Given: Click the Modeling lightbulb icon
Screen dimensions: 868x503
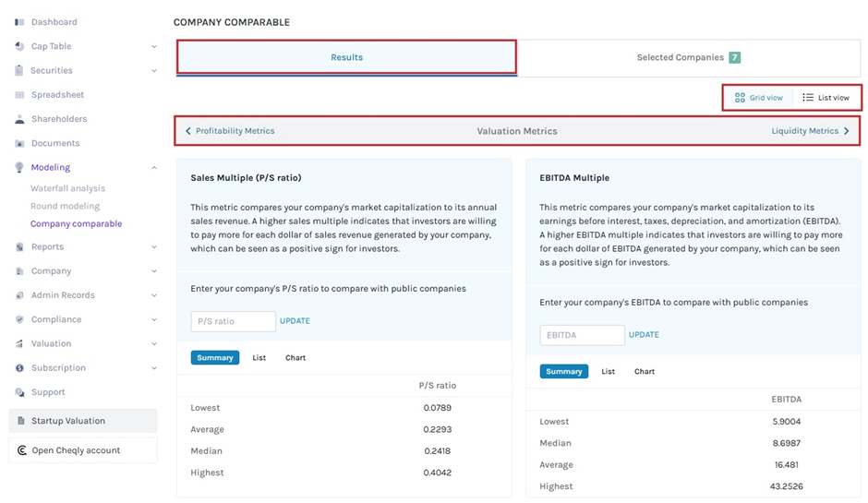Looking at the screenshot, I should [x=19, y=167].
